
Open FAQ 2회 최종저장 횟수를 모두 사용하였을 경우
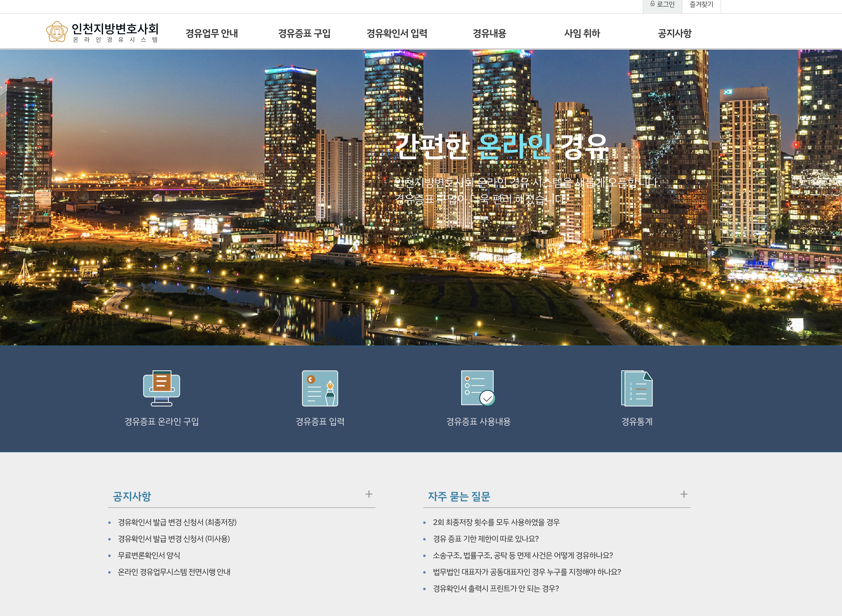click(496, 522)
